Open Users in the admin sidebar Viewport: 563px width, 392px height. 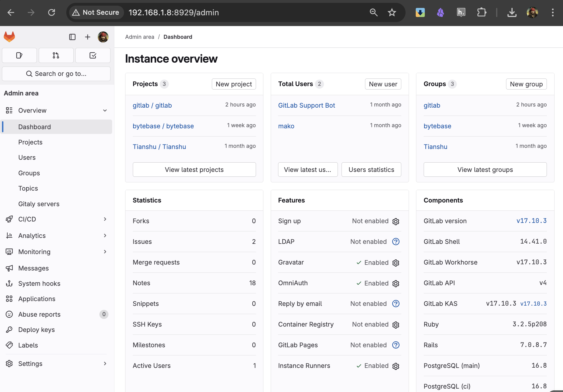57,157
